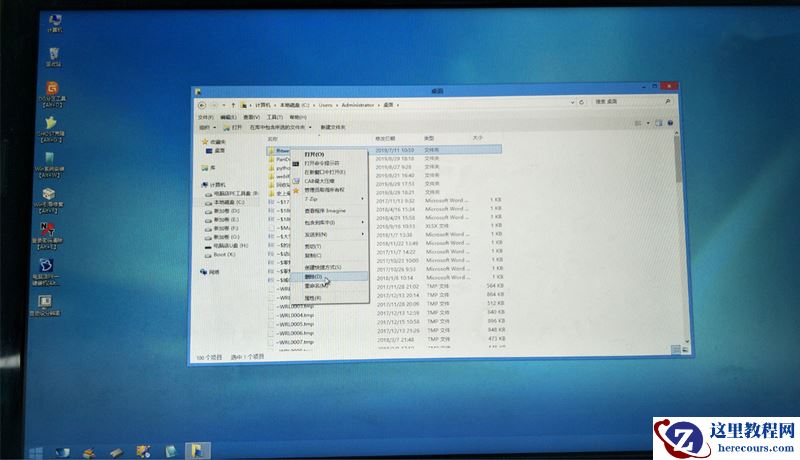Open the Recycle Bin desktop icon
The height and width of the screenshot is (460, 800).
click(x=54, y=57)
